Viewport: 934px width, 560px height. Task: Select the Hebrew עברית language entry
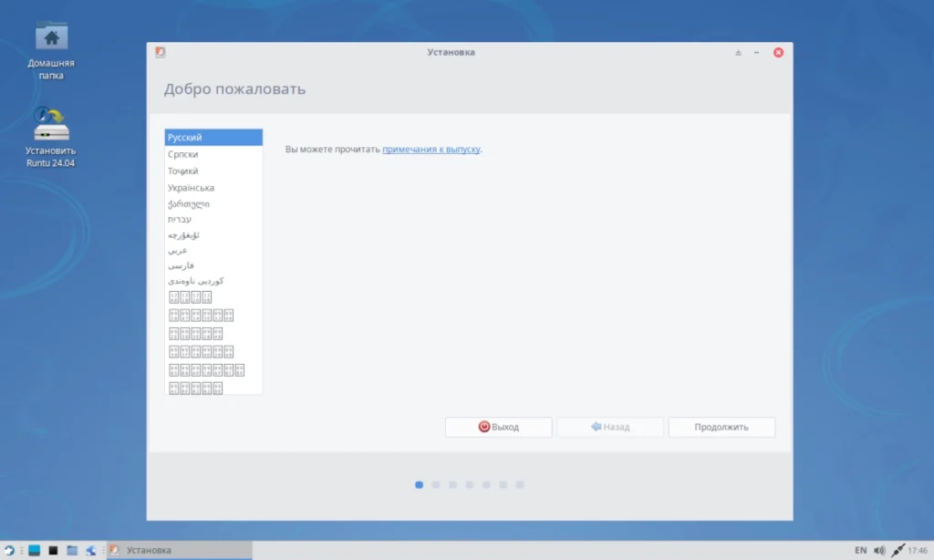[x=213, y=219]
